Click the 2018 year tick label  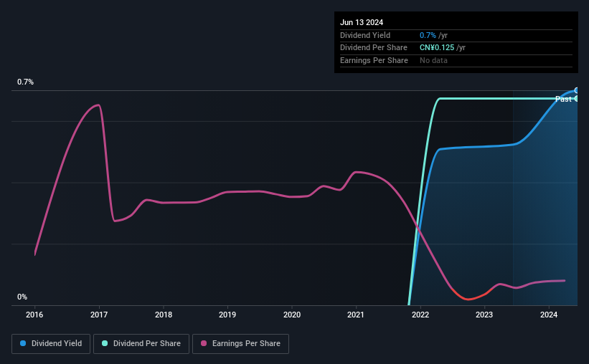click(x=164, y=315)
